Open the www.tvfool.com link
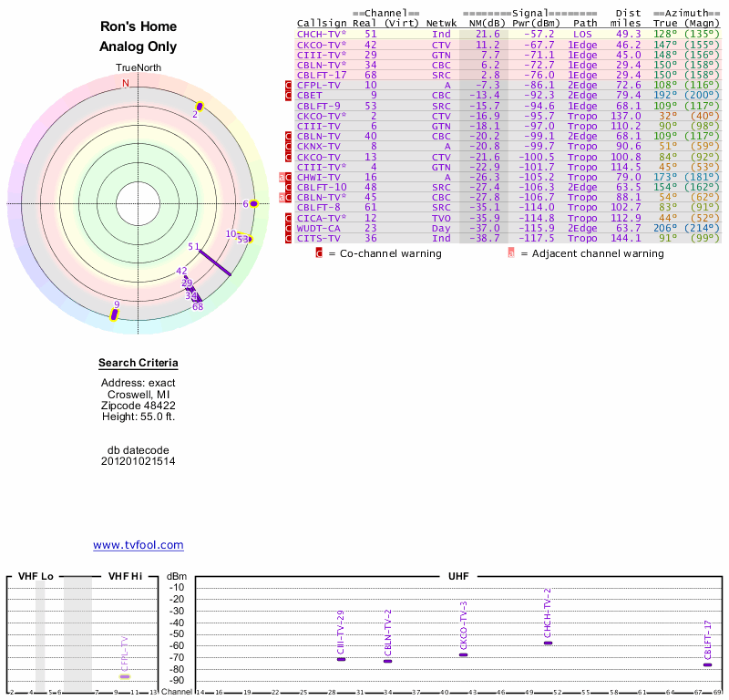The width and height of the screenshot is (729, 700). 138,545
